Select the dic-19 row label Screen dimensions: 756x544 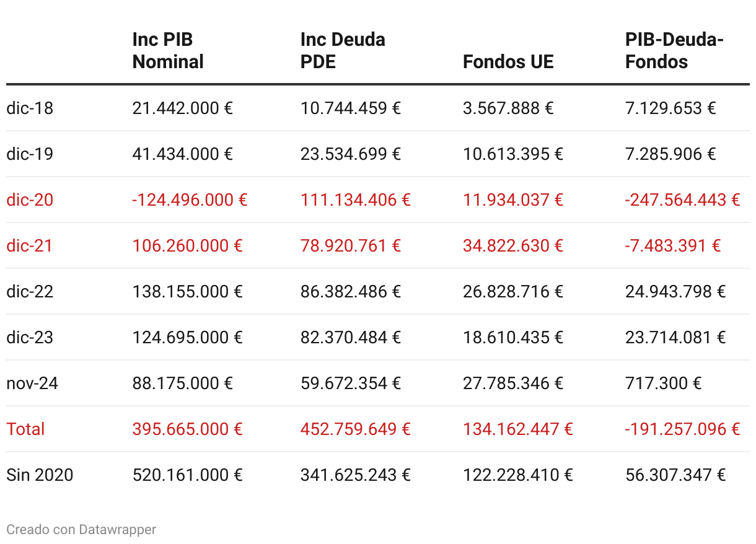click(30, 154)
